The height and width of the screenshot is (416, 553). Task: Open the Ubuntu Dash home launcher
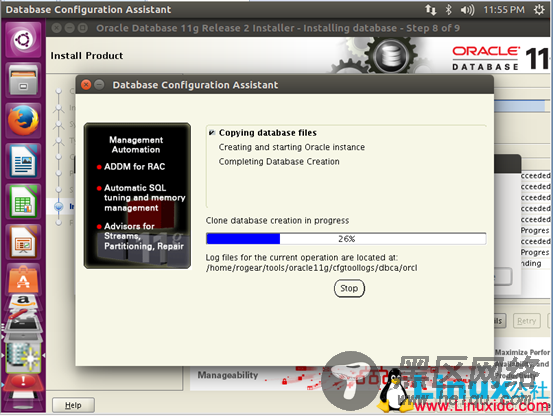(23, 39)
